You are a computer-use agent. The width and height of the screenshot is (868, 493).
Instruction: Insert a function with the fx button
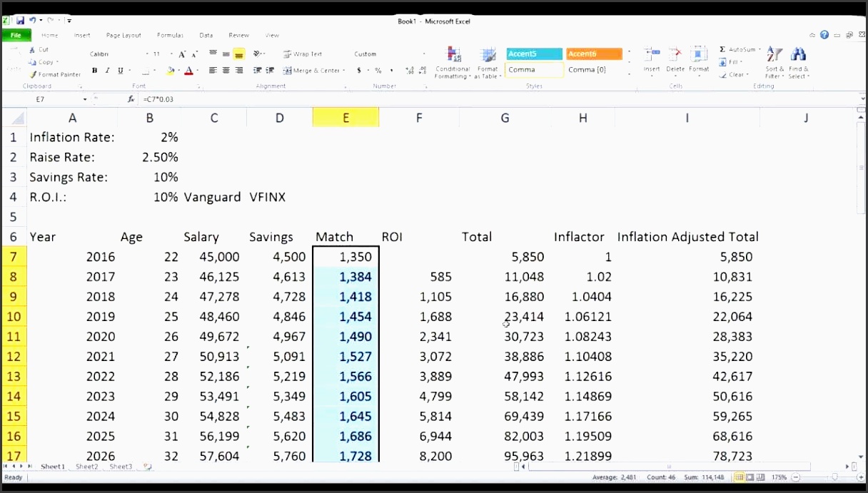[x=131, y=99]
